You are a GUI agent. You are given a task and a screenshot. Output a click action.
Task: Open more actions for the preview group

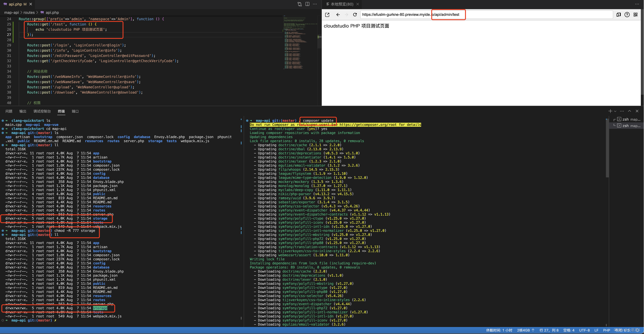(637, 4)
